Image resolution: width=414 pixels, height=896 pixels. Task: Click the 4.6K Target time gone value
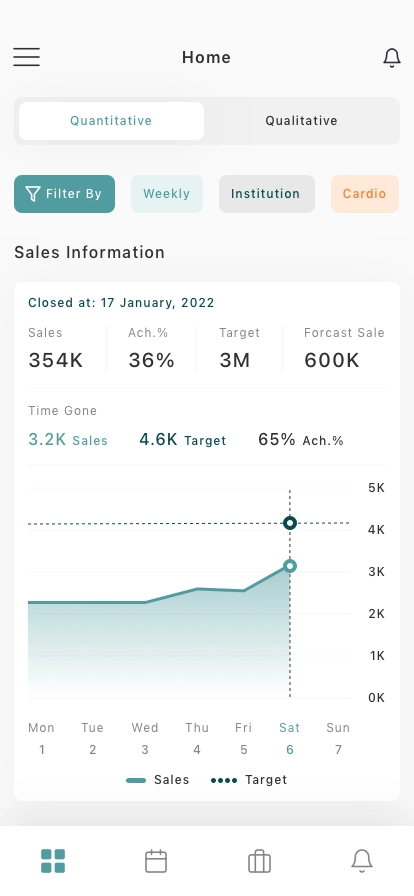(x=183, y=439)
